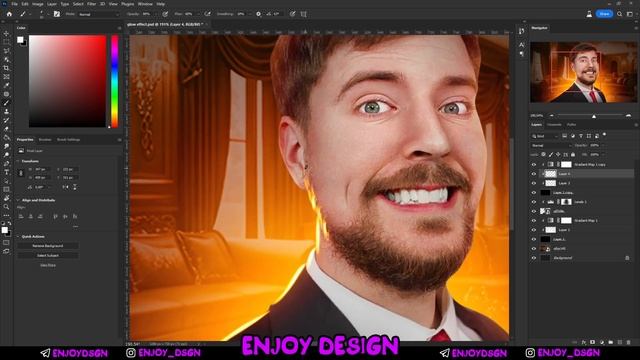Image resolution: width=640 pixels, height=360 pixels.
Task: Select the Spot Healing Brush tool
Action: (6, 94)
